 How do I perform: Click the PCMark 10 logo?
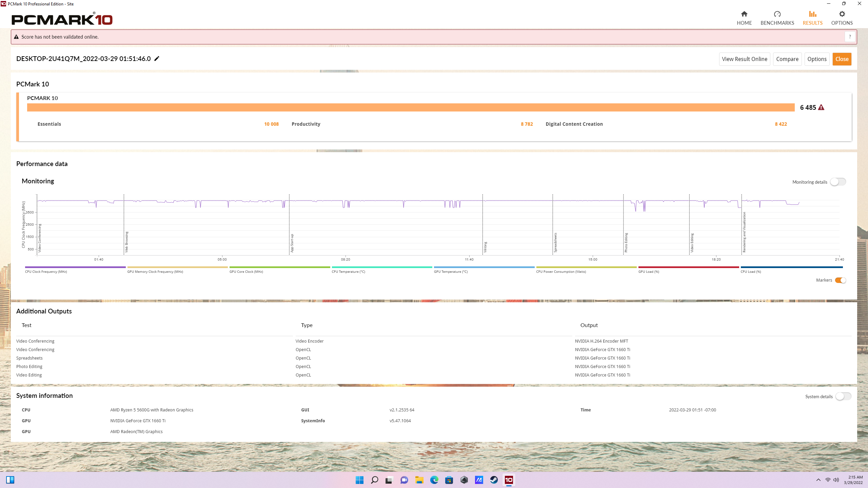62,19
